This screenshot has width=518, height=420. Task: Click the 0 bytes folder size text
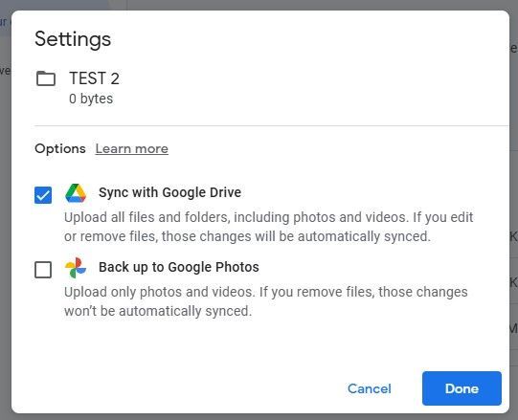point(91,99)
